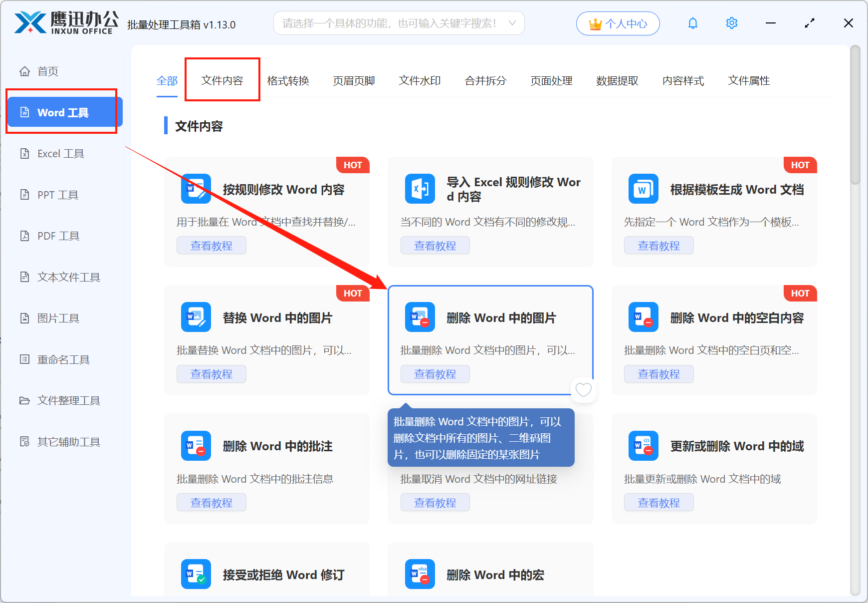Open the settings gear icon
868x603 pixels.
pos(731,23)
